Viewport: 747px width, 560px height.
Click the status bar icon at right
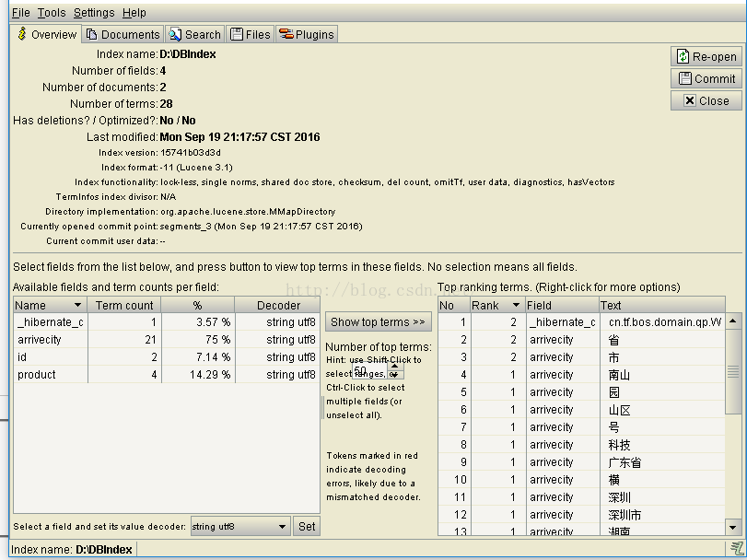coord(737,549)
